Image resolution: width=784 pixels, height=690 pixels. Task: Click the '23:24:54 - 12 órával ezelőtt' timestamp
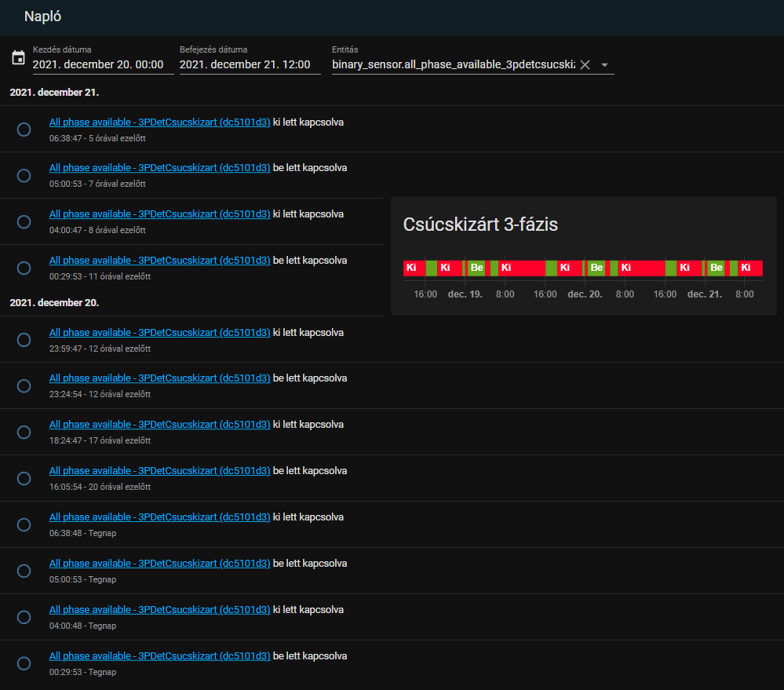pyautogui.click(x=100, y=395)
